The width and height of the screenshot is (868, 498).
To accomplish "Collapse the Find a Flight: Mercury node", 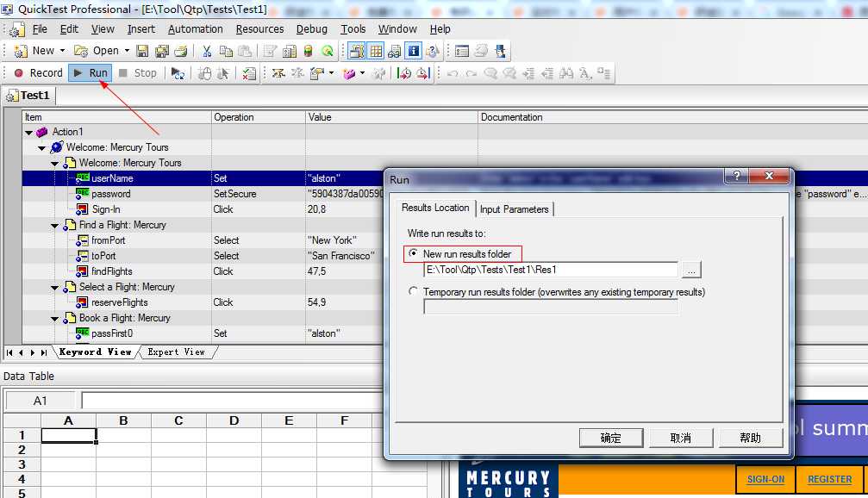I will click(x=55, y=225).
